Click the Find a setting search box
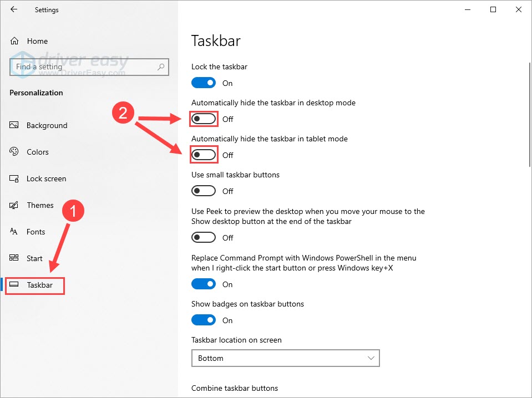 pos(89,67)
